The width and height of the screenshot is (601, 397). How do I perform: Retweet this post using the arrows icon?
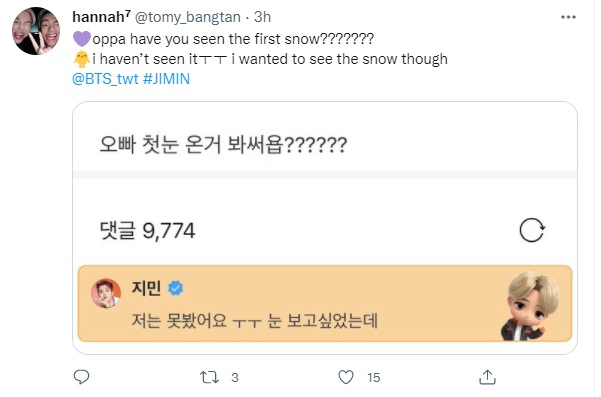coord(209,377)
